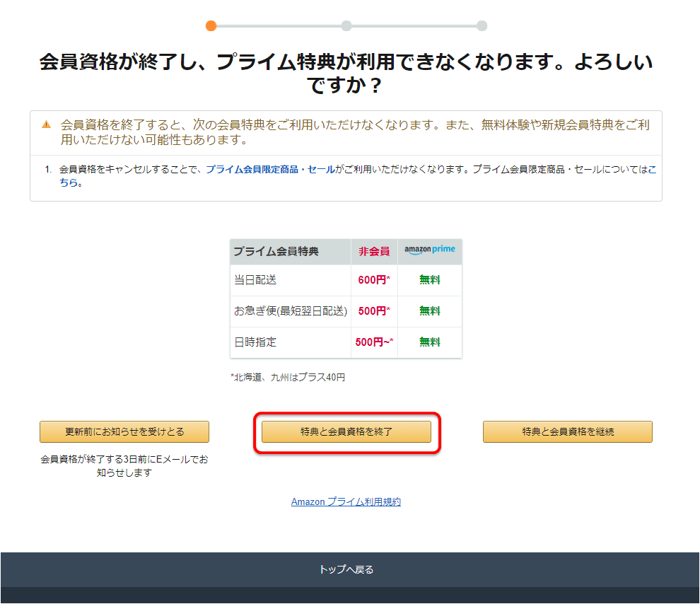Click the 会員資格が終了する3日前にEメール note
This screenshot has width=700, height=604.
[x=124, y=465]
